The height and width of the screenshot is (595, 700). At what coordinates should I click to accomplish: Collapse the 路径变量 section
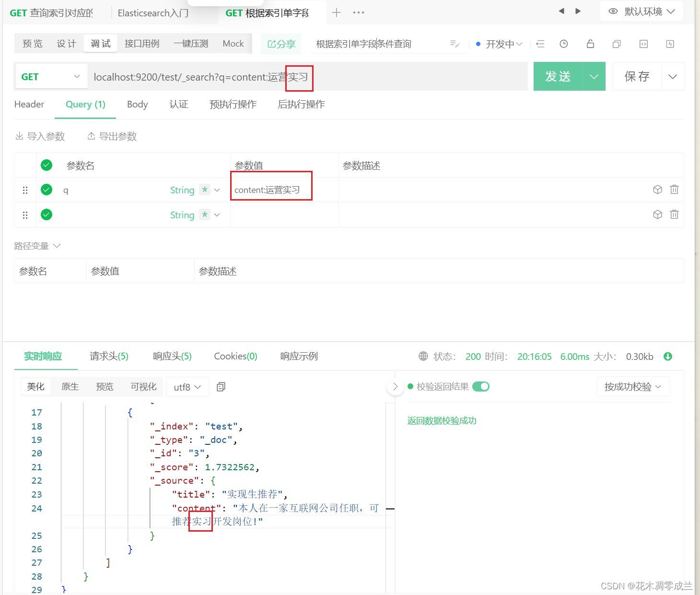click(x=37, y=246)
